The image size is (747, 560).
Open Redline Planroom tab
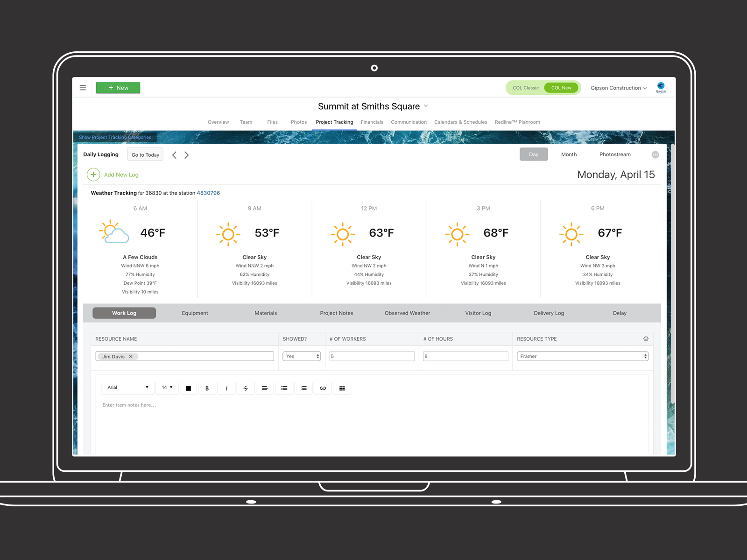(517, 122)
